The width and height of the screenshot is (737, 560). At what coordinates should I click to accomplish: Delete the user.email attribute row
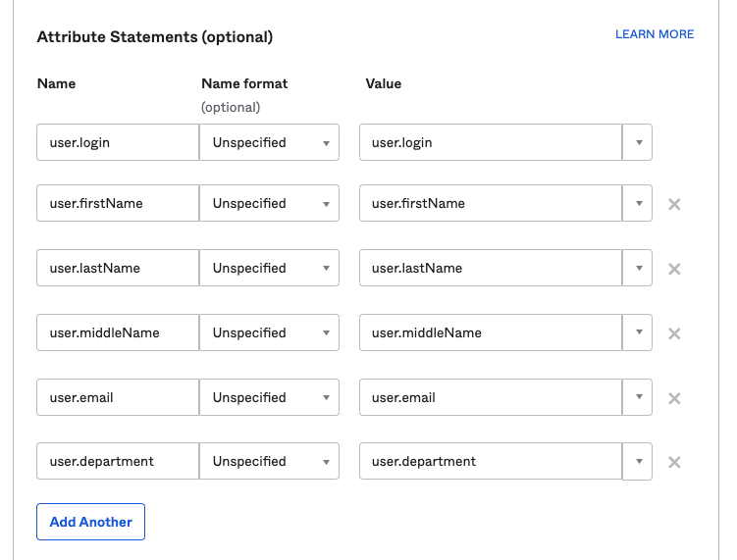(674, 398)
